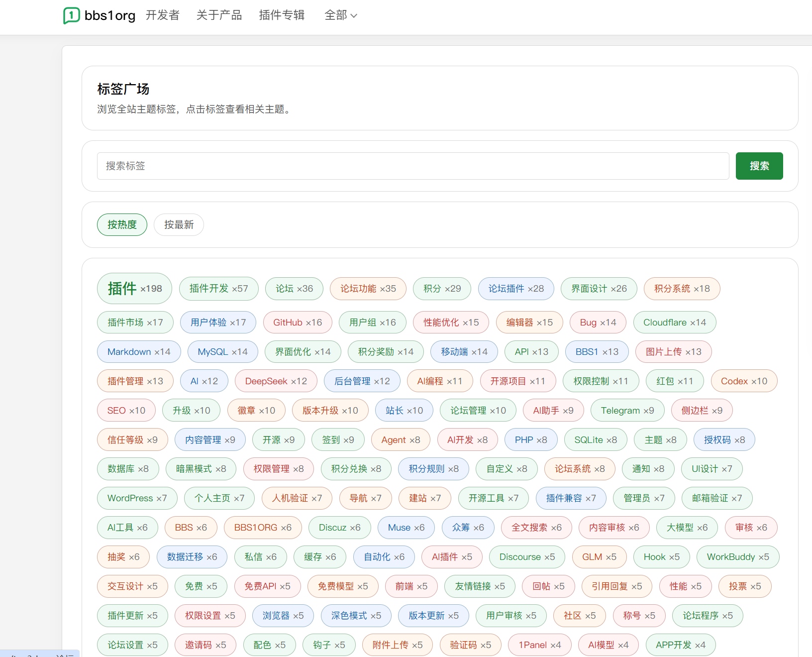Screen dimensions: 812x657
Task: Select the 深色模式 ×5 tag
Action: (x=356, y=616)
